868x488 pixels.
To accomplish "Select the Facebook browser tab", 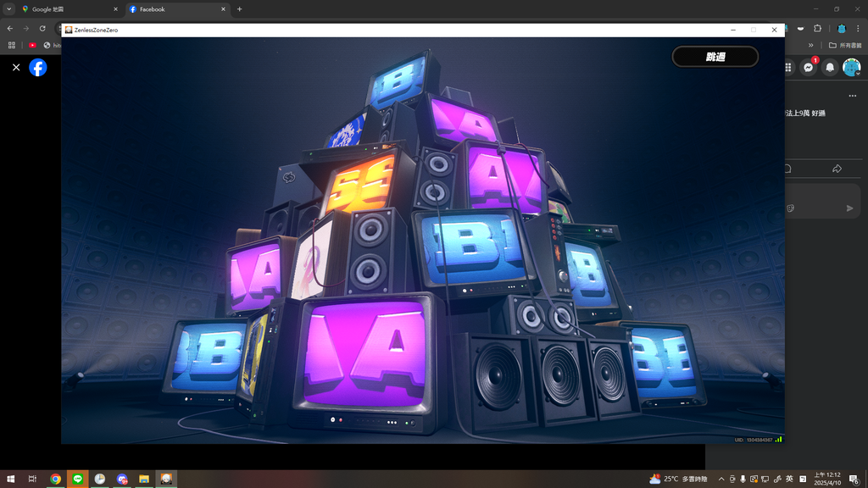I will pyautogui.click(x=177, y=9).
